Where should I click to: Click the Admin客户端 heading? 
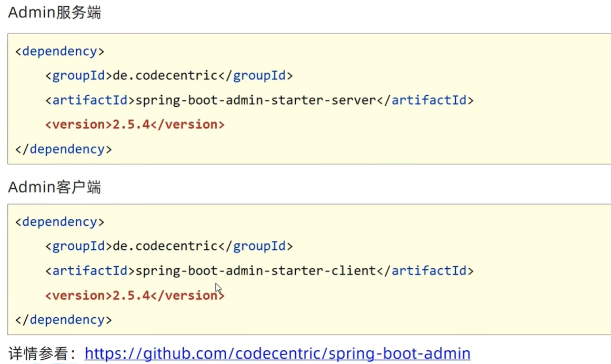click(x=54, y=187)
